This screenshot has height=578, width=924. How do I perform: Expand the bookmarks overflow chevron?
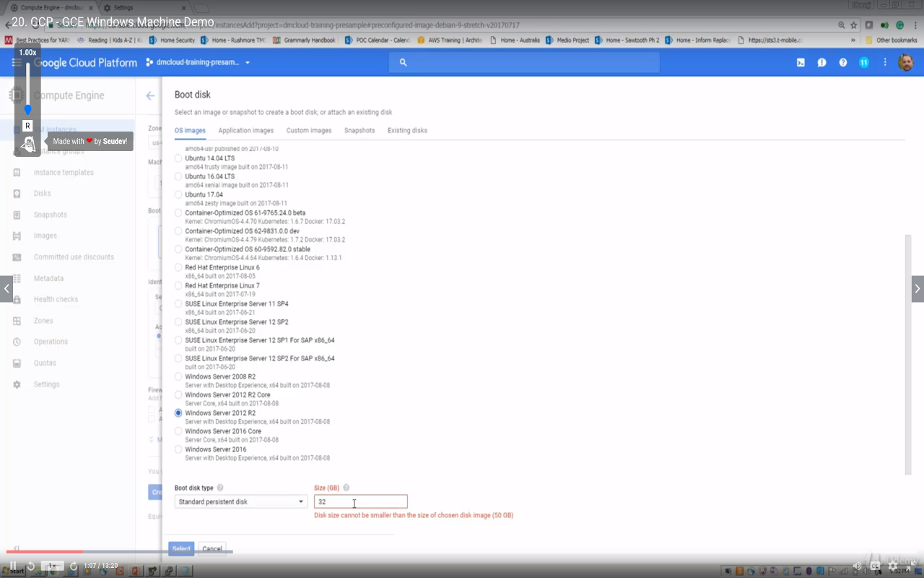pos(853,40)
